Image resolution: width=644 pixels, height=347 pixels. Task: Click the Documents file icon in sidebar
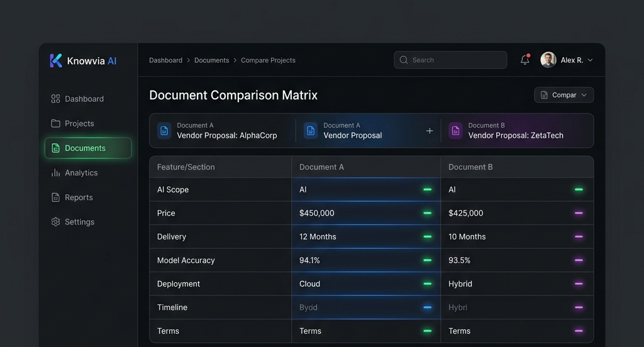point(55,148)
